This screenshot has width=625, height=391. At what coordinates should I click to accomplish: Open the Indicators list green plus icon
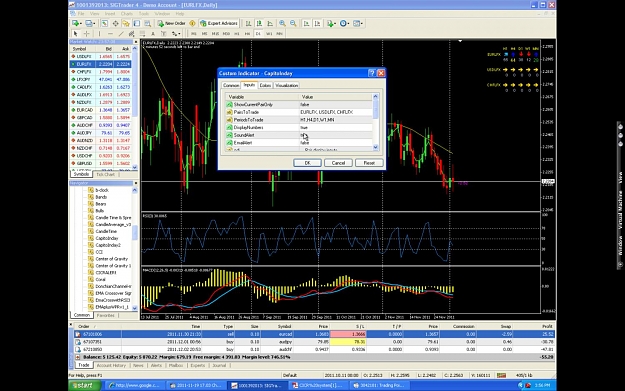(330, 24)
